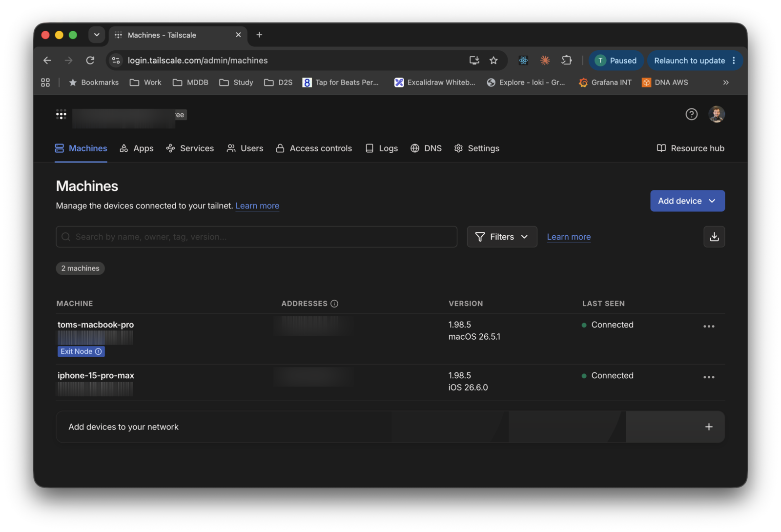
Task: Open the Study bookmarks folder
Action: (x=236, y=82)
